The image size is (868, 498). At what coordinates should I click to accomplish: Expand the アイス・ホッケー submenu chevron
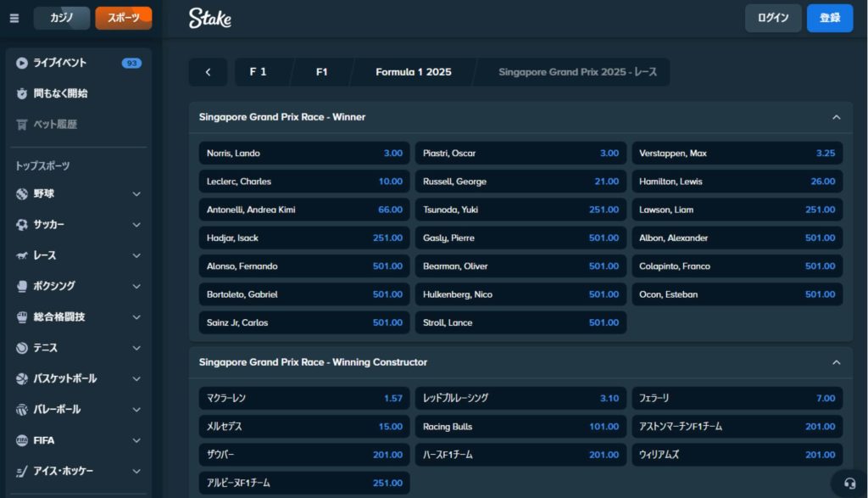pos(136,472)
